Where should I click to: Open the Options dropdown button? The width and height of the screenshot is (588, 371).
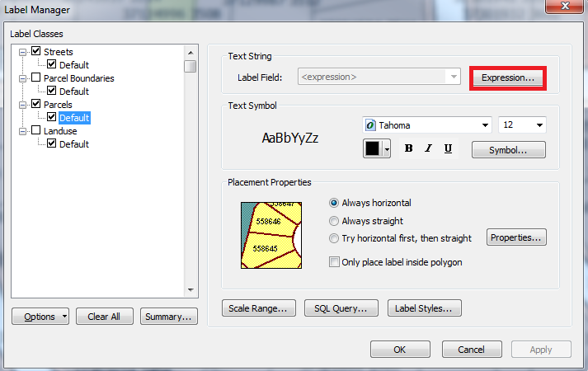(x=40, y=317)
